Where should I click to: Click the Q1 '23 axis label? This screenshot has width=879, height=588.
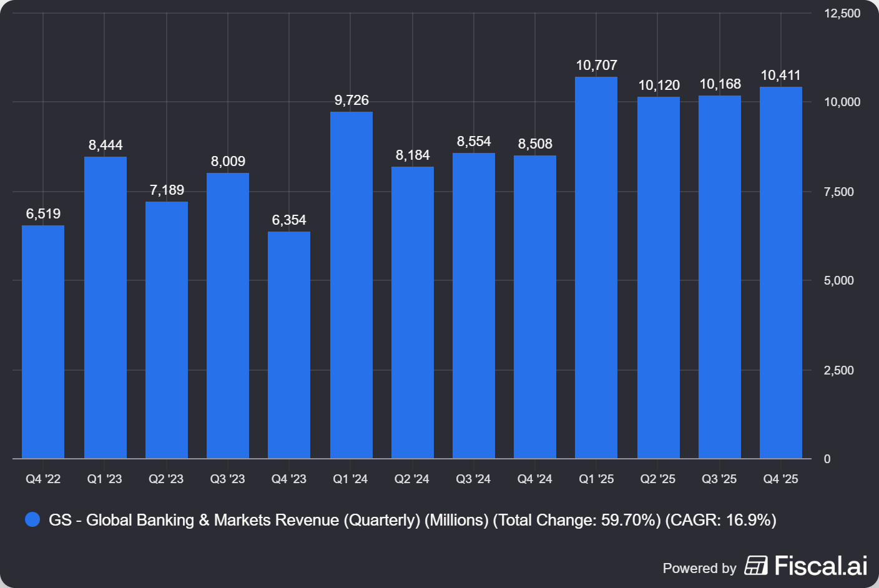(104, 479)
